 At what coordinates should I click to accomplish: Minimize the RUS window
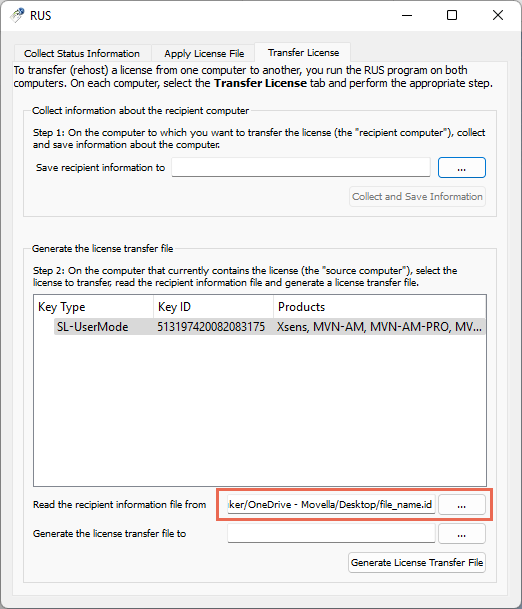(407, 16)
